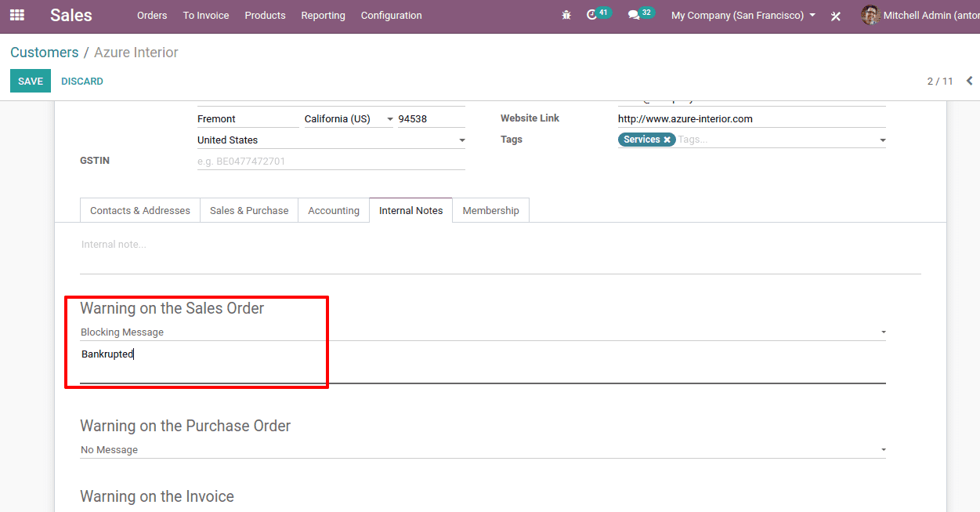Click the Sales app title
Screen dimensions: 980x512
(71, 15)
